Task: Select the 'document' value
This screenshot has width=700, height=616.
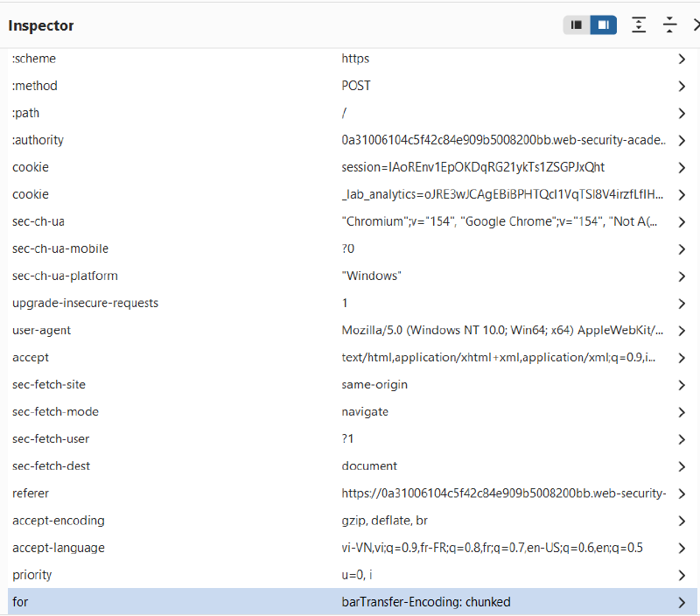Action: [x=369, y=466]
